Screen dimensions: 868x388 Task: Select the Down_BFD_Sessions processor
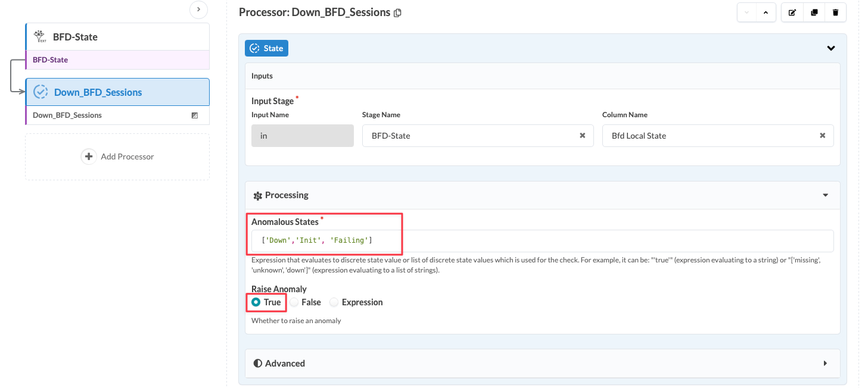(x=117, y=92)
